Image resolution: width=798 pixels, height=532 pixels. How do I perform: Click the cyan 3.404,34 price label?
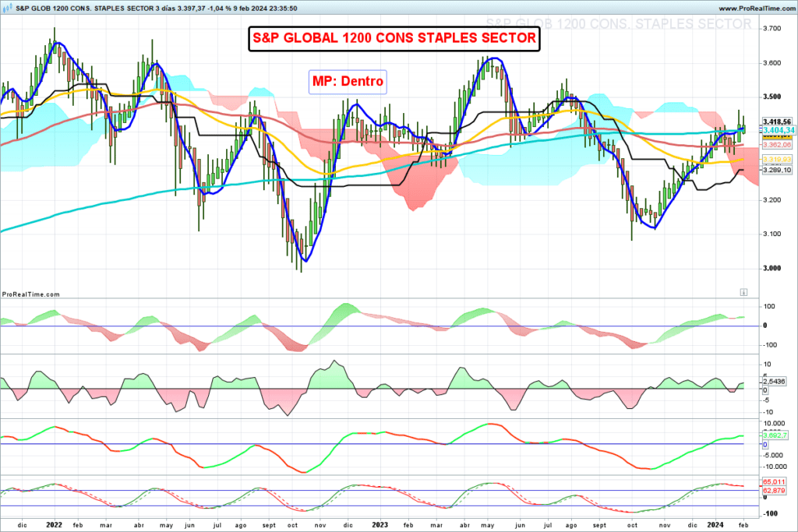(779, 131)
